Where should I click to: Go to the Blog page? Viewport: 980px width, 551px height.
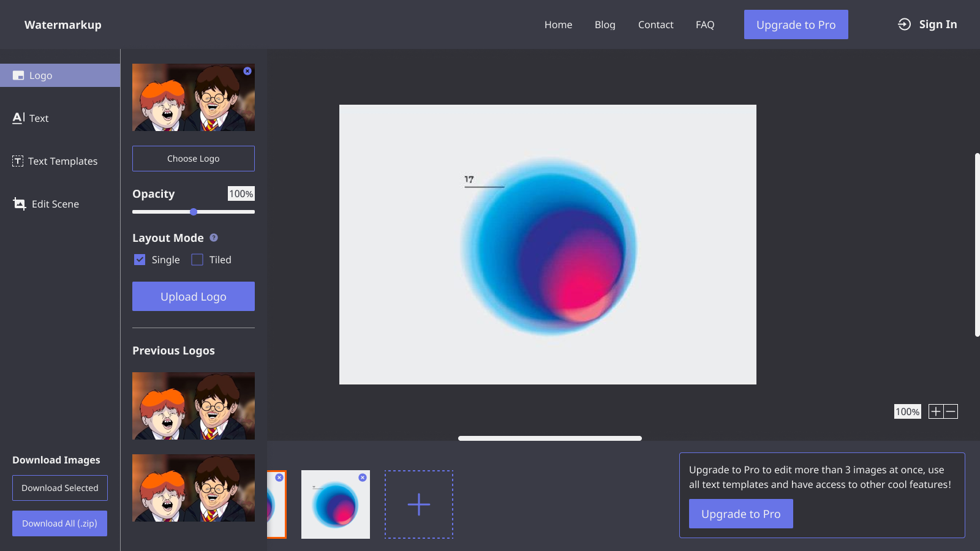(x=605, y=24)
